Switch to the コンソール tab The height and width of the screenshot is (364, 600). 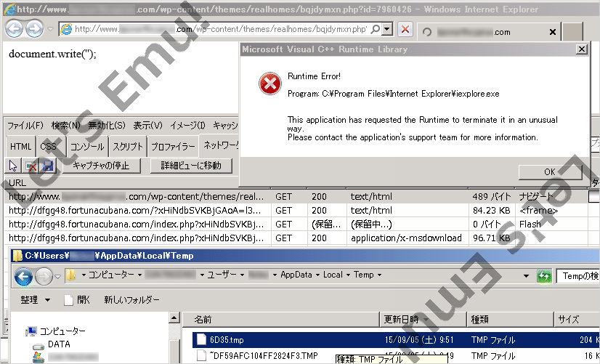(87, 147)
